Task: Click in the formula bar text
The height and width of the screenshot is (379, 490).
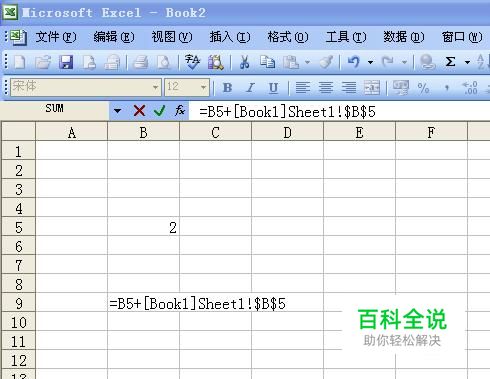Action: pos(287,111)
